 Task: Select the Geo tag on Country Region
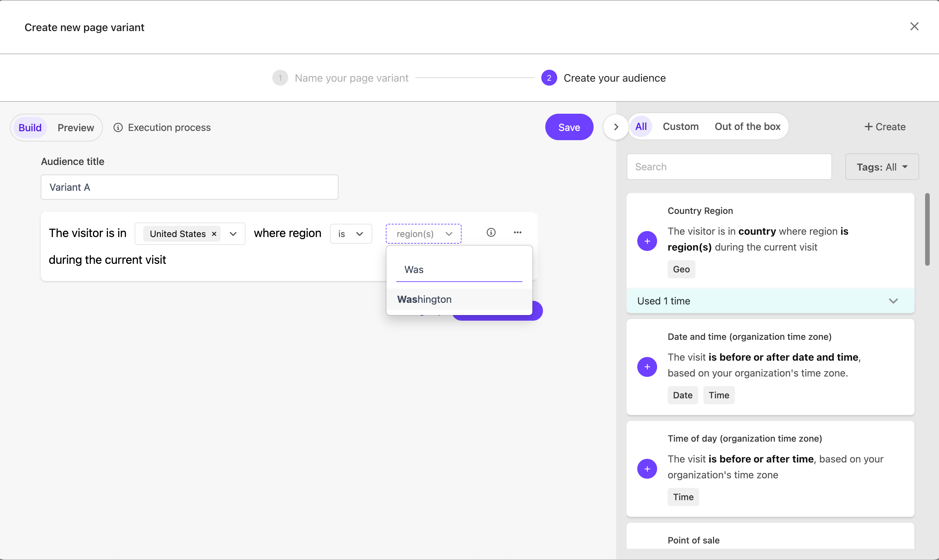tap(681, 269)
